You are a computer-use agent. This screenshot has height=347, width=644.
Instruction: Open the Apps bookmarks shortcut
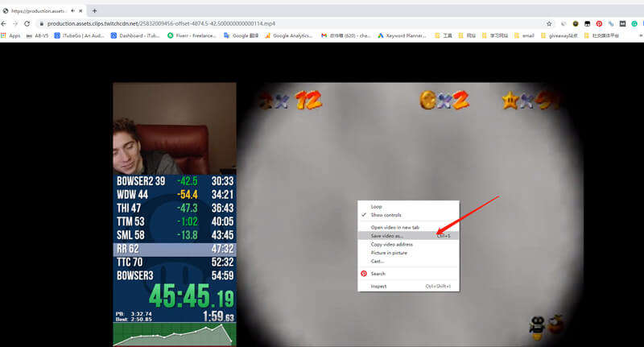pos(10,35)
